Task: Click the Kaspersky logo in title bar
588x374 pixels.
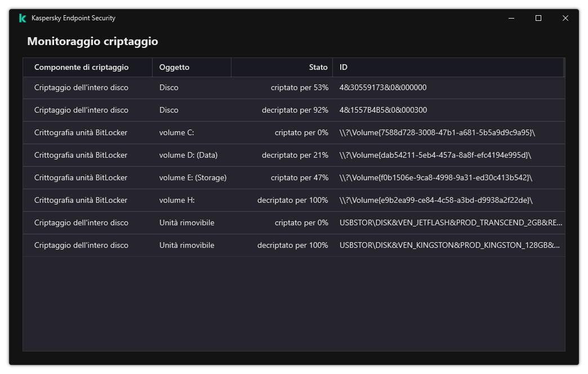Action: [x=23, y=18]
